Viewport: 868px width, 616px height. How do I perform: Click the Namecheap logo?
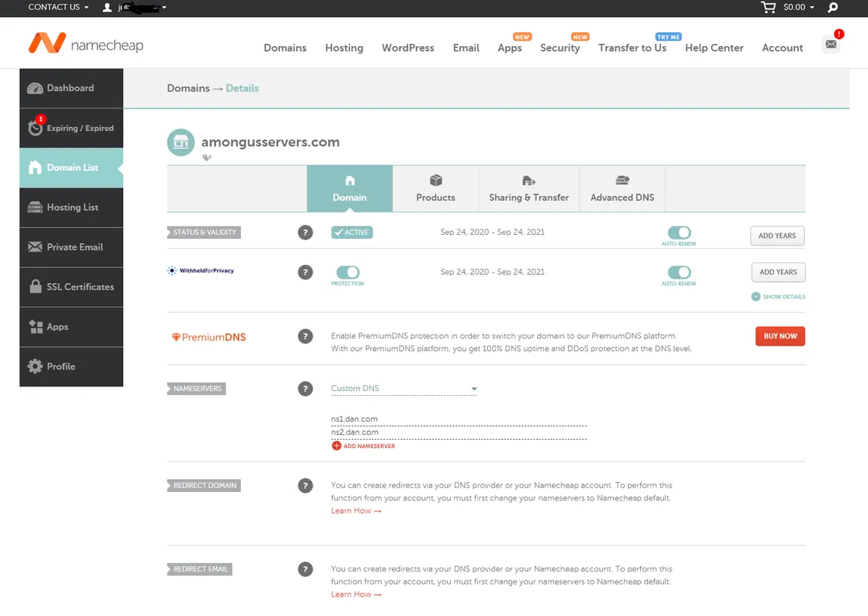pyautogui.click(x=86, y=43)
